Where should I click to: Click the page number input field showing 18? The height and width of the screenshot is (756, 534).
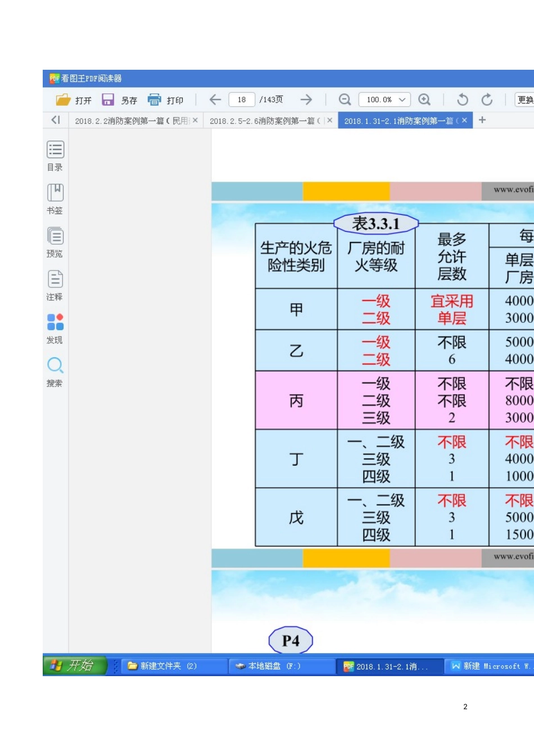242,100
